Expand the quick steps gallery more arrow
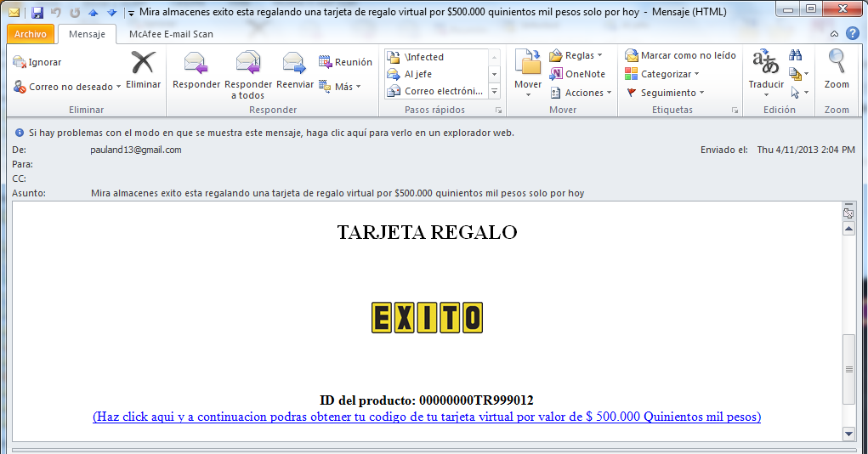Viewport: 868px width, 454px height. click(x=494, y=91)
